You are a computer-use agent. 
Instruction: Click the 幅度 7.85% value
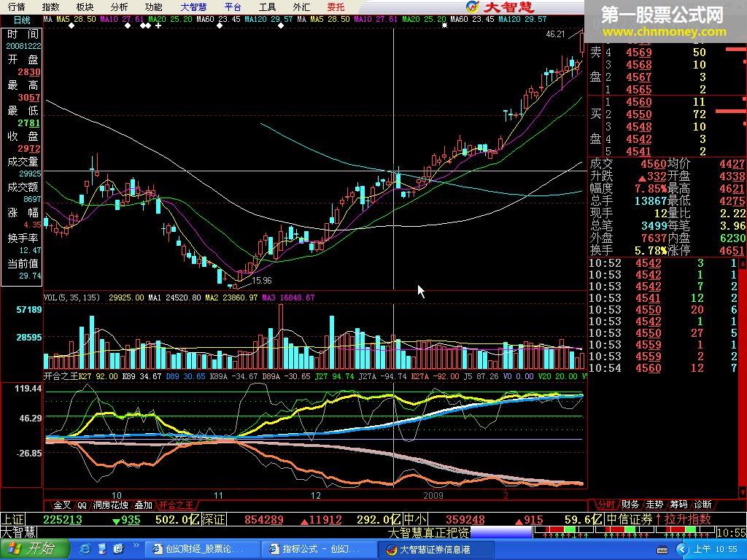(650, 189)
